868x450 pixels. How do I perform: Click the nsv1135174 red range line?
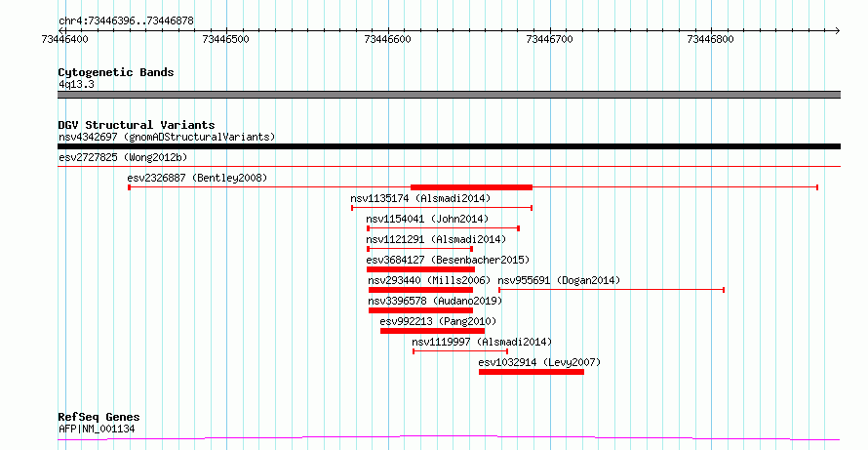pyautogui.click(x=442, y=208)
